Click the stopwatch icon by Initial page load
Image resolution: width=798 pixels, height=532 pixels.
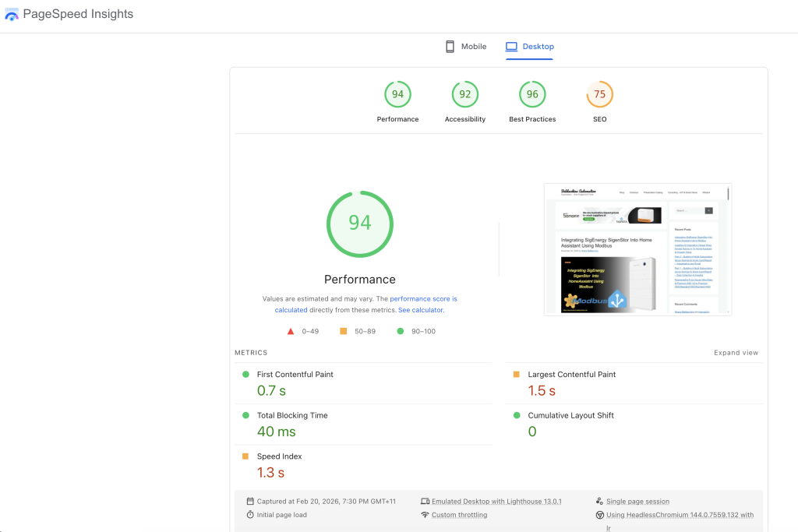250,515
